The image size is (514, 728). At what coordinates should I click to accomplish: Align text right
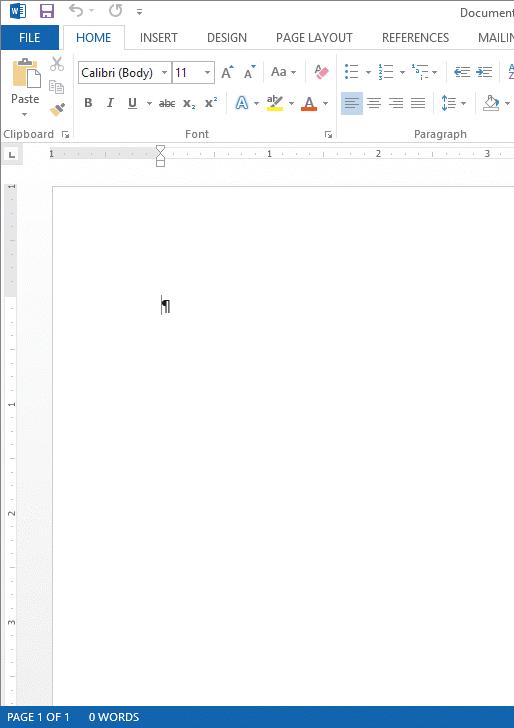coord(396,103)
